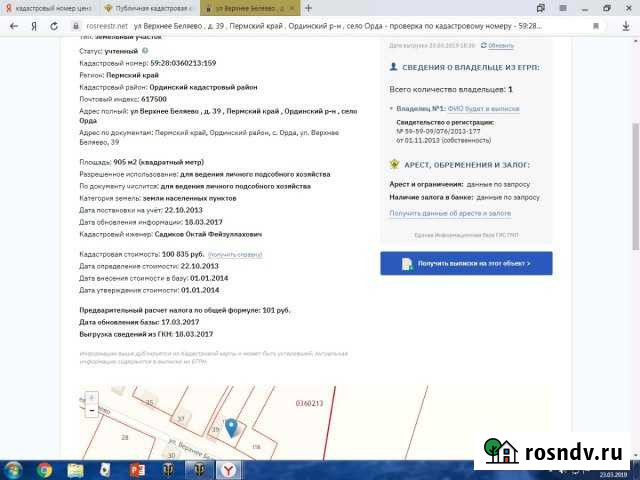Click the help icon next to 'учтенный' status

pos(145,51)
